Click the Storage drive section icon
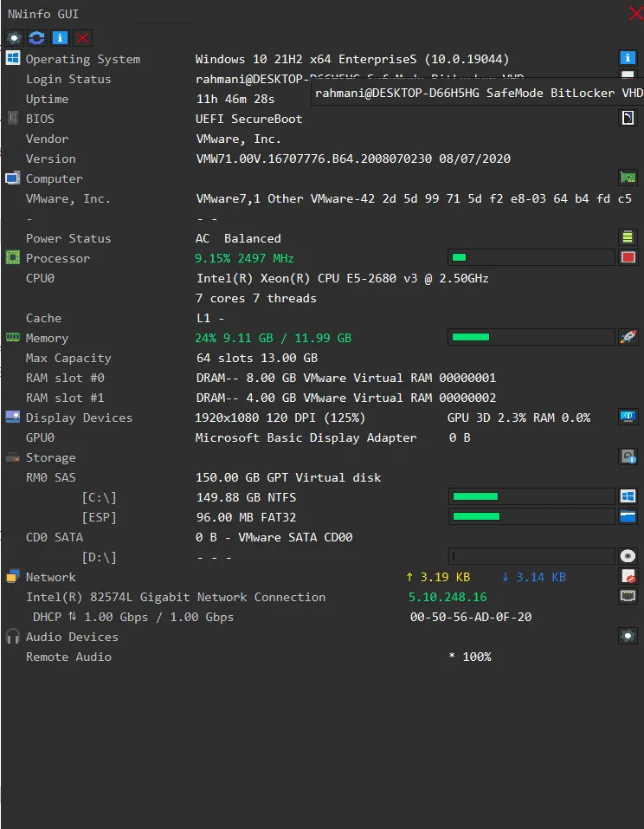The width and height of the screenshot is (644, 829). tap(13, 457)
